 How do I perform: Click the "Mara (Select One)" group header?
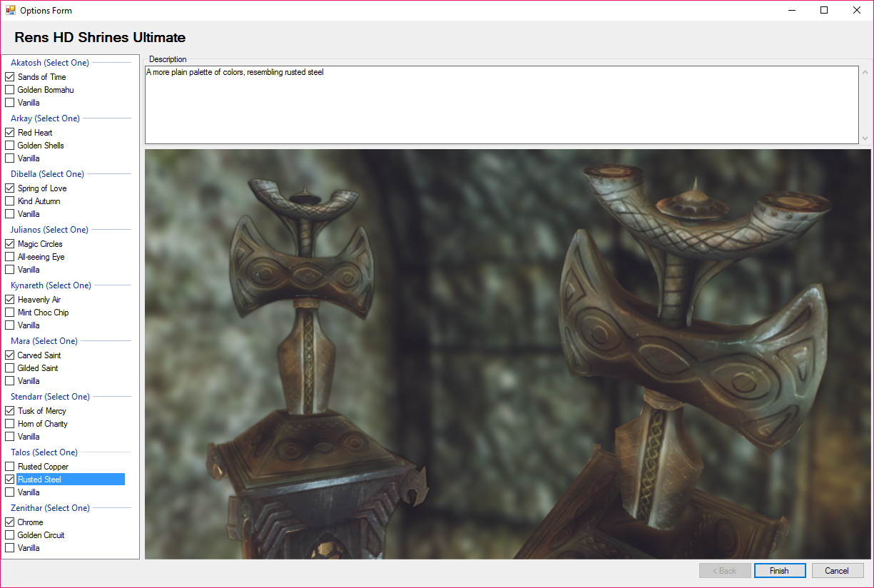[44, 341]
